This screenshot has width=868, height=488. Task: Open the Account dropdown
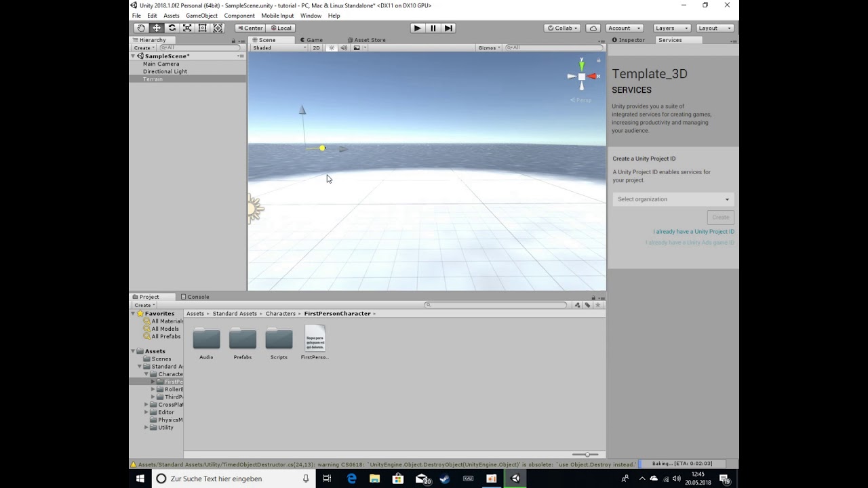click(x=625, y=28)
